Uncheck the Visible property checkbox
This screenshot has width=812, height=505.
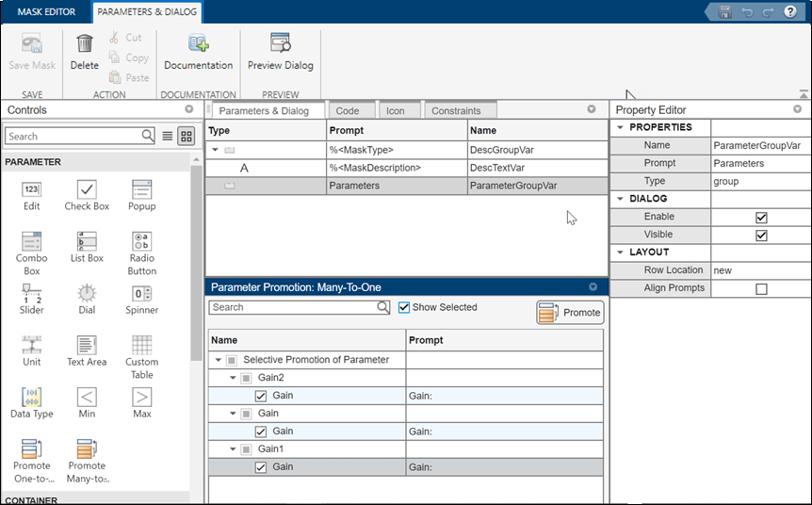[x=761, y=235]
